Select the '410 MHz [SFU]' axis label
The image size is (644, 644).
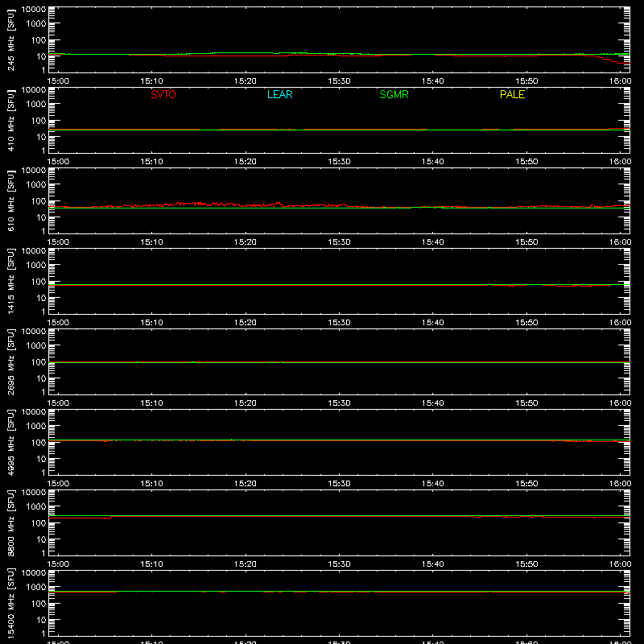pyautogui.click(x=10, y=121)
